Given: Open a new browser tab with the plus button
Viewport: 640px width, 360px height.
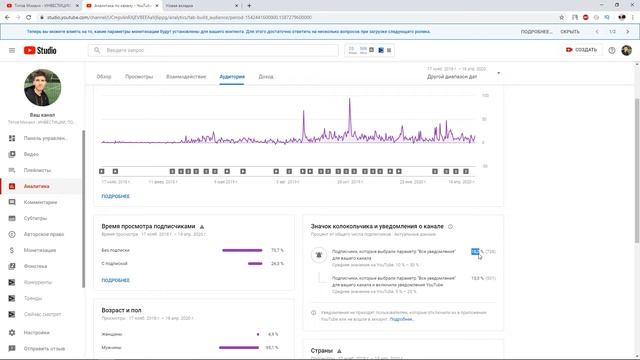Looking at the screenshot, I should (249, 6).
